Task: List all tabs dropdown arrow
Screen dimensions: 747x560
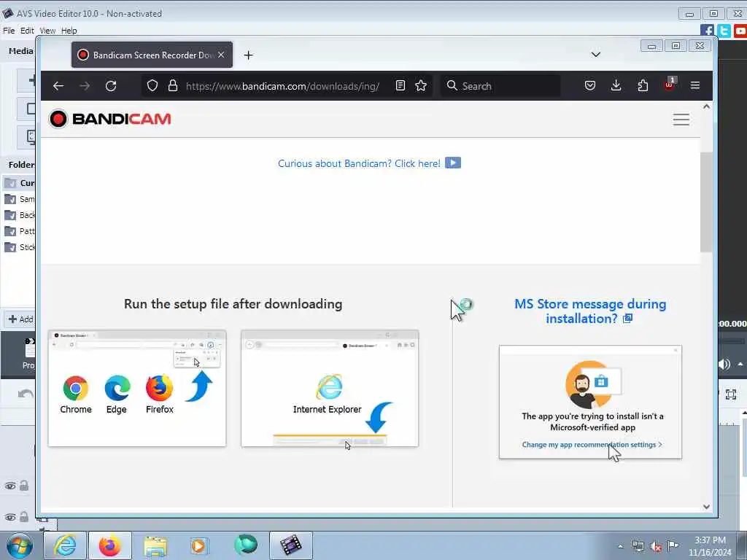Action: coord(595,54)
